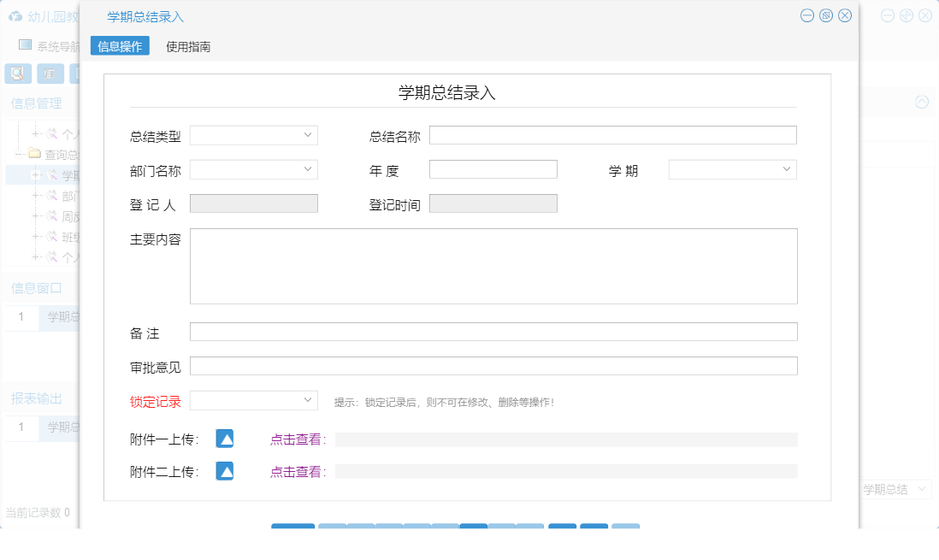Click the 查询总结 folder icon in the tree

(34, 154)
